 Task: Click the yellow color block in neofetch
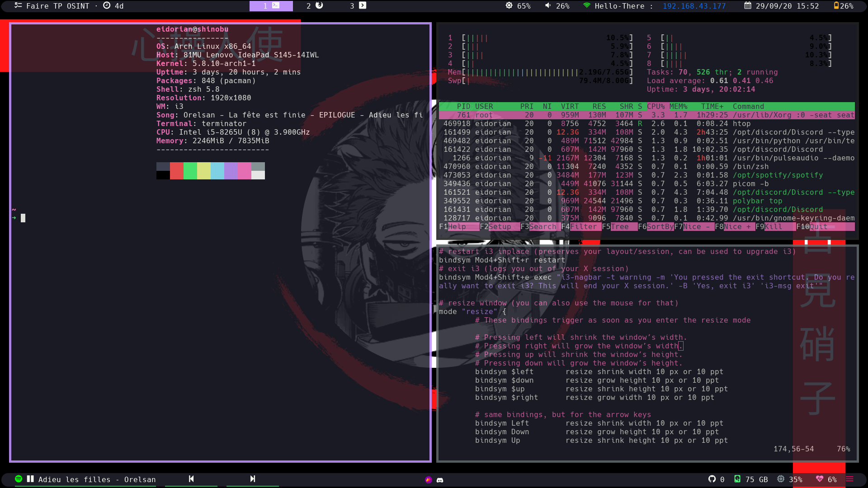[204, 171]
